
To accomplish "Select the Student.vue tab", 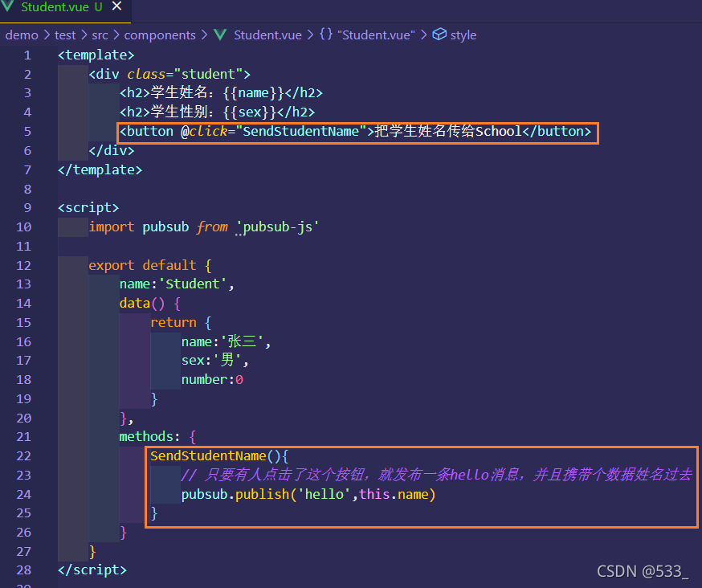I will [x=65, y=10].
